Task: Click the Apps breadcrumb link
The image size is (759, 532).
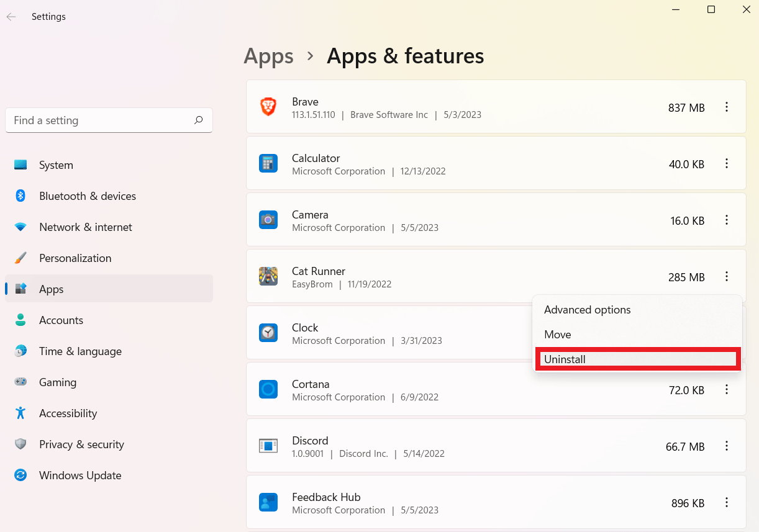Action: coord(268,56)
